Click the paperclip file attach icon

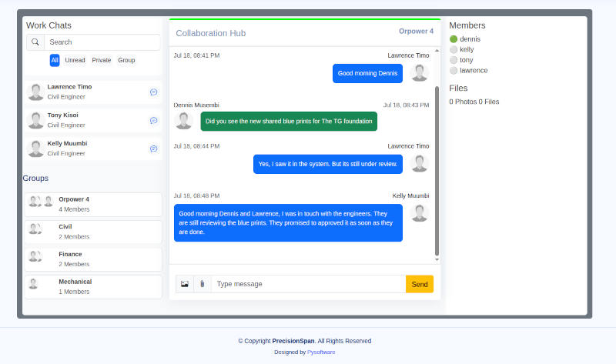point(203,284)
